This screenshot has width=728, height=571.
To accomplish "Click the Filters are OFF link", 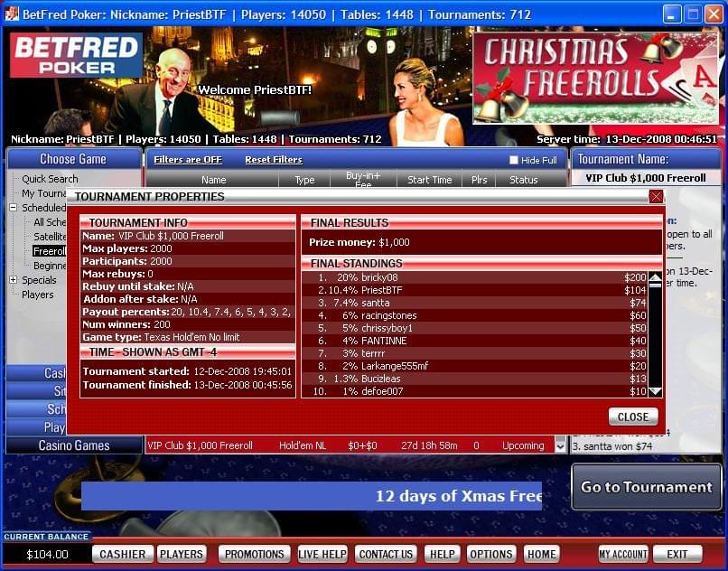I will (x=188, y=160).
